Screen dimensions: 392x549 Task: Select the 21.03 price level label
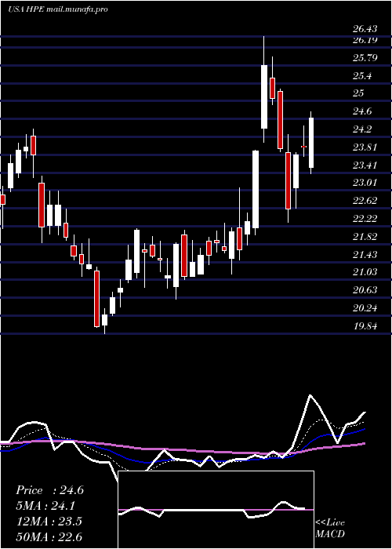pos(365,272)
